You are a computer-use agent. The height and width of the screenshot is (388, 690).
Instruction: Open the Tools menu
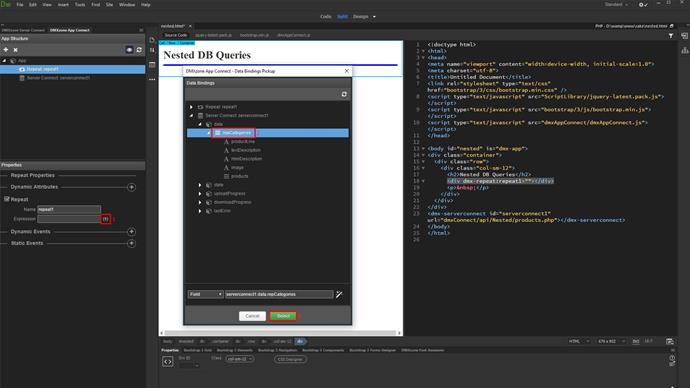point(80,4)
